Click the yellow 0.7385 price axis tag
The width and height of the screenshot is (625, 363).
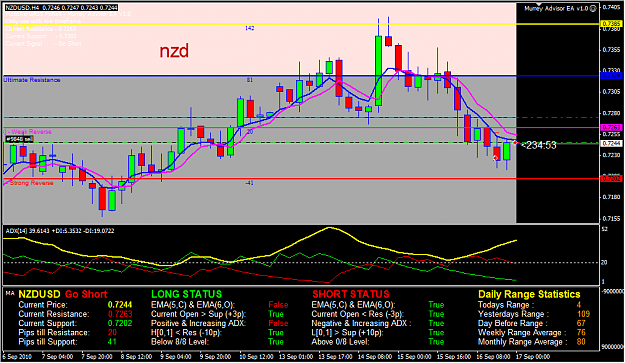611,24
